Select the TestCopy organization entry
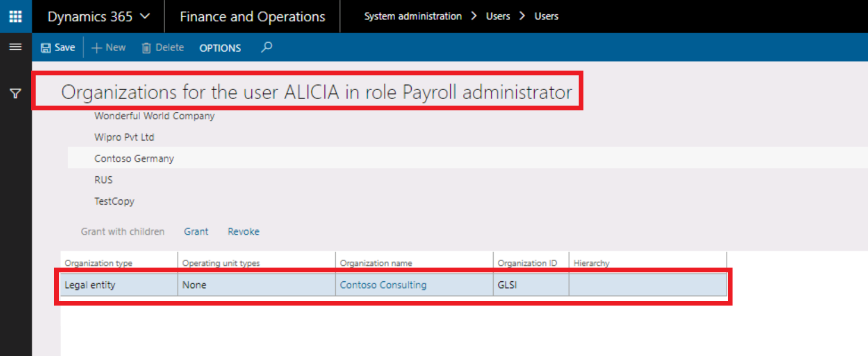 pos(114,201)
